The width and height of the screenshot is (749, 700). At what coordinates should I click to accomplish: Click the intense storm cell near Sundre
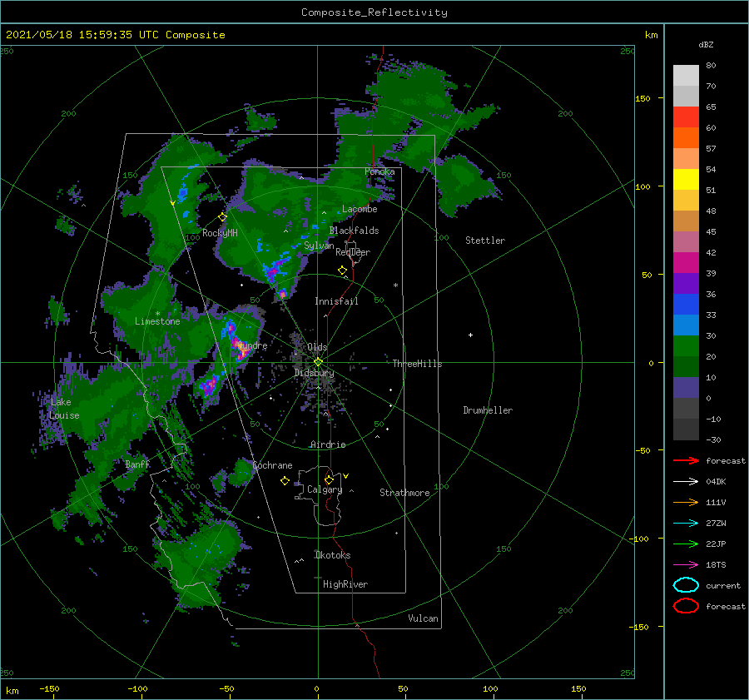coord(241,347)
